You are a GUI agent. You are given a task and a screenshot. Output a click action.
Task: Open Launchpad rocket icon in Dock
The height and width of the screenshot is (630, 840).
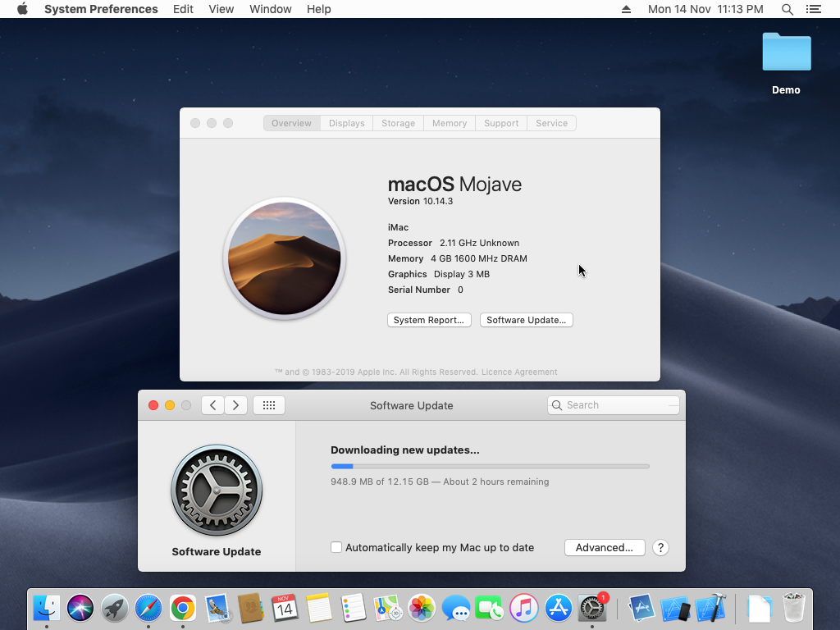pyautogui.click(x=115, y=608)
